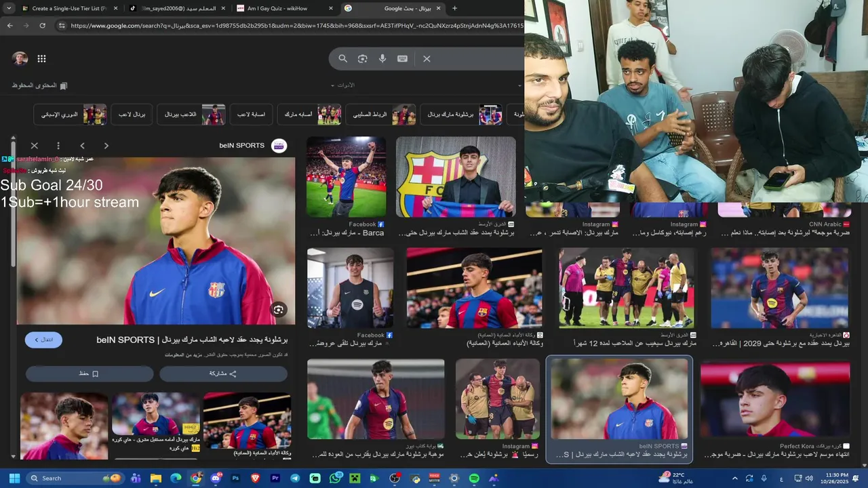Open المحتوى المحفوظ saved content link
The height and width of the screenshot is (488, 868).
point(40,85)
